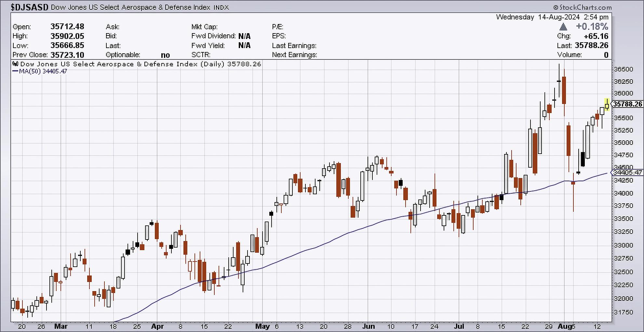Click the Last value 35788.26 in header
Screen dimensions: 644x332
click(x=592, y=45)
